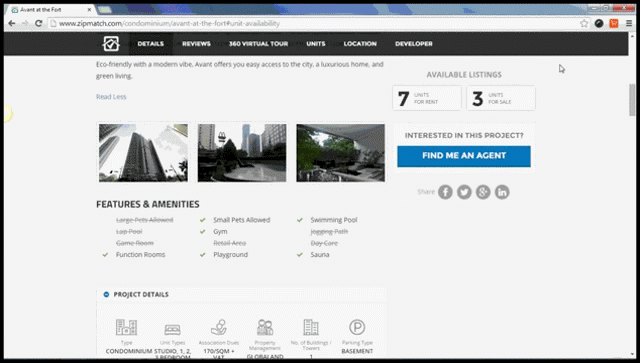
Task: Go to the Units section tab
Action: (316, 44)
